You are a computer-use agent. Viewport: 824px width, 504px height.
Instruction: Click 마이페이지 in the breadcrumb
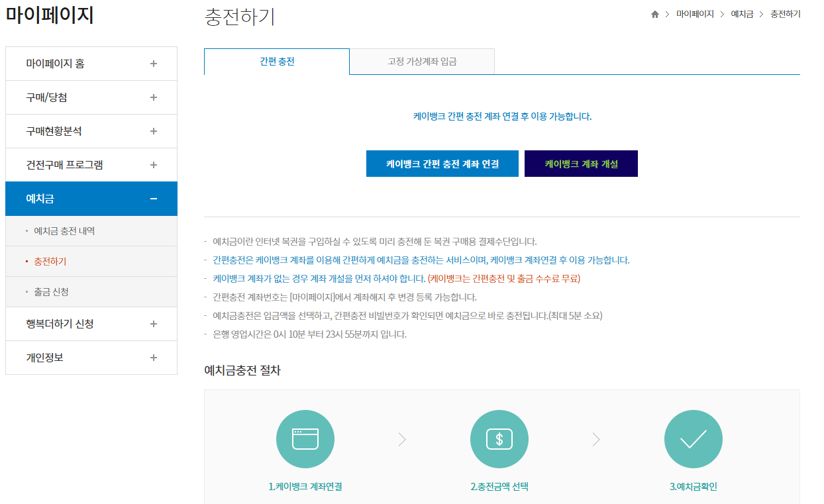click(x=695, y=15)
